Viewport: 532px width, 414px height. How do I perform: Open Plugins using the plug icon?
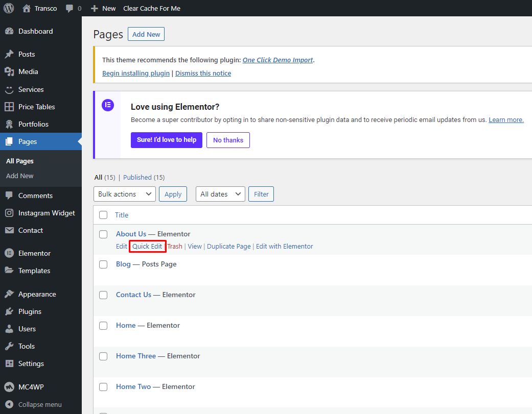(9, 311)
